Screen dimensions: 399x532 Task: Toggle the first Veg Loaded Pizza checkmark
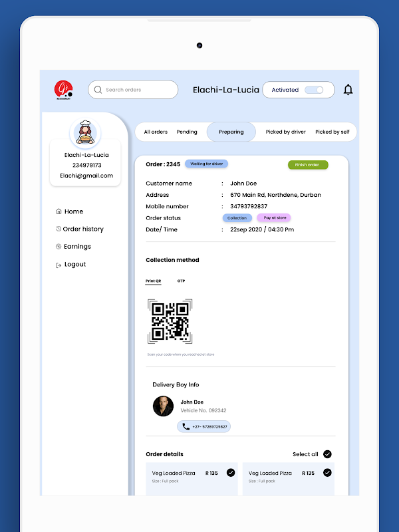point(231,473)
